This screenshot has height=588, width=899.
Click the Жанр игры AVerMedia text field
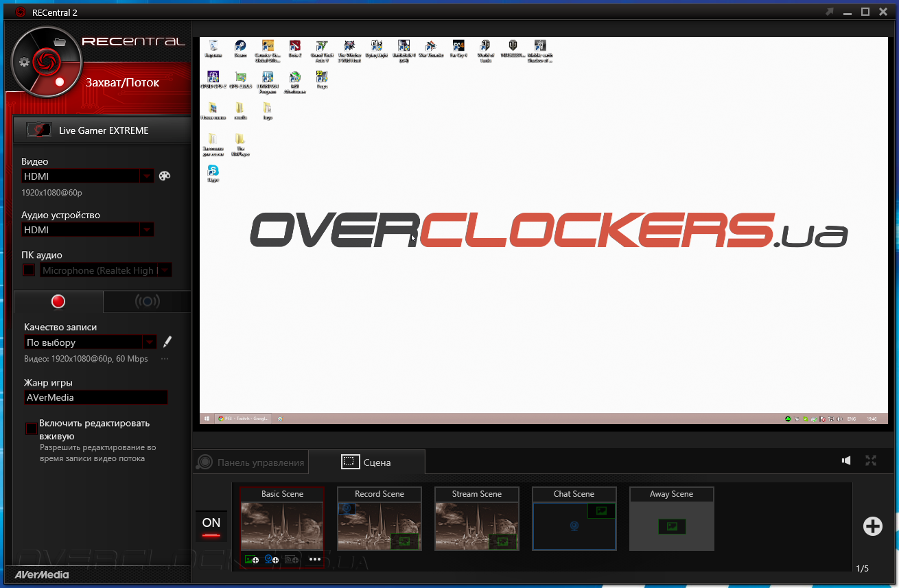pos(96,397)
